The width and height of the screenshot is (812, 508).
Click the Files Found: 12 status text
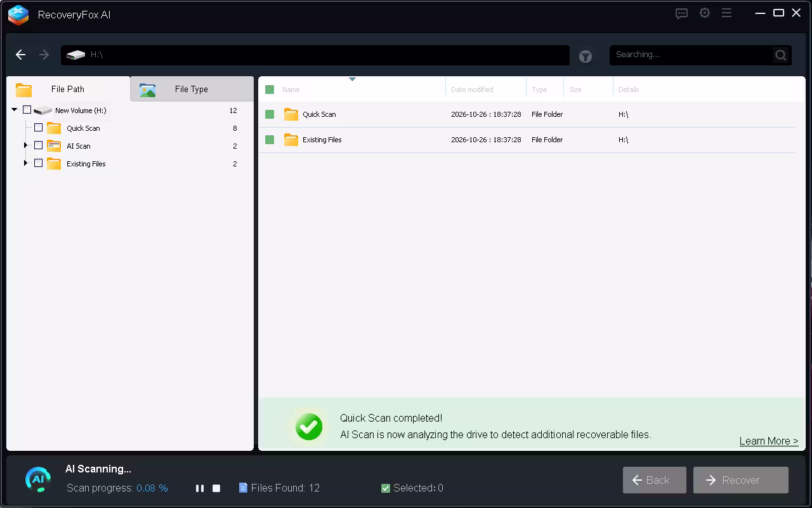click(279, 488)
